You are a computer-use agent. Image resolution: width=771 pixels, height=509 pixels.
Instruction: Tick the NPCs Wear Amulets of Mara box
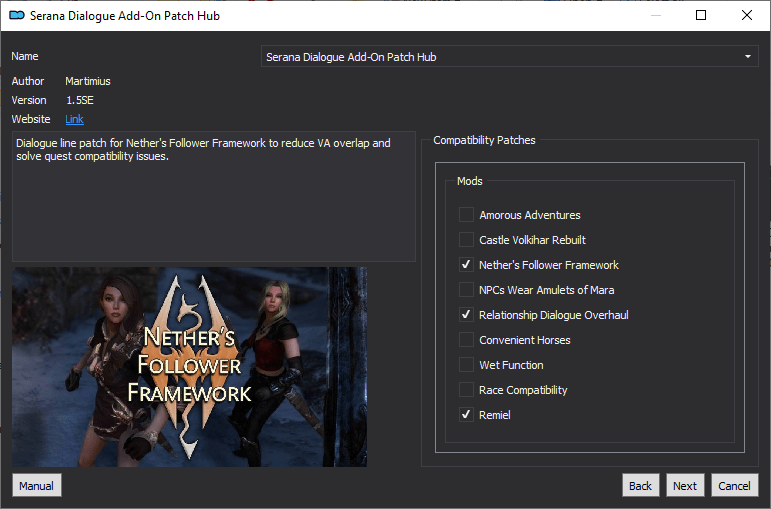click(466, 290)
